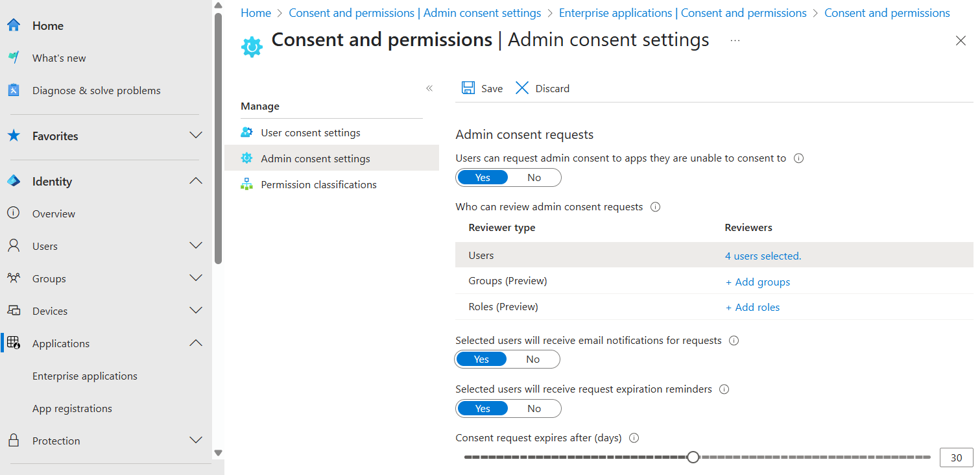Image resolution: width=980 pixels, height=475 pixels.
Task: Expand the Users section in sidebar
Action: pos(196,245)
